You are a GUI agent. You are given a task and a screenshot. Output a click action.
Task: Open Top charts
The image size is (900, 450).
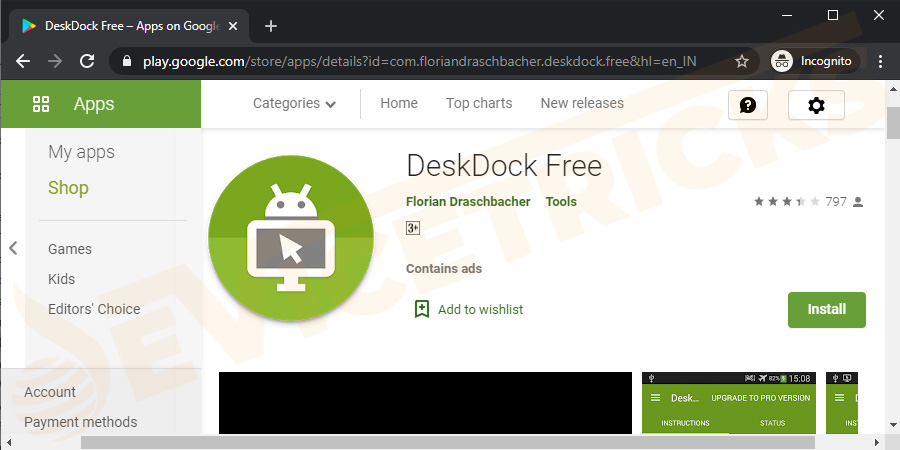(x=479, y=103)
